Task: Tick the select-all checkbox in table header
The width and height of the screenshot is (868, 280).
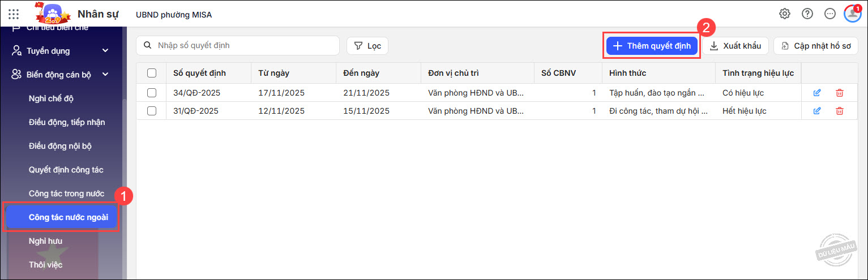Action: click(x=152, y=73)
